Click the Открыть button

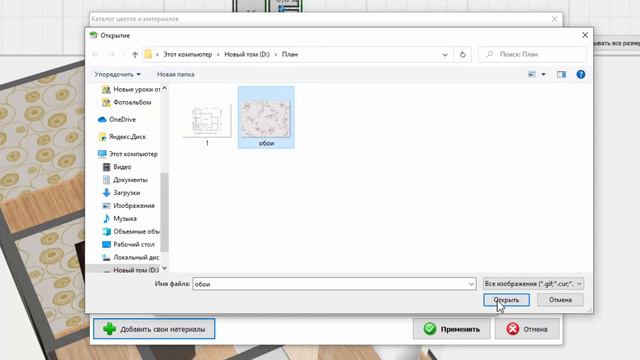pyautogui.click(x=507, y=300)
